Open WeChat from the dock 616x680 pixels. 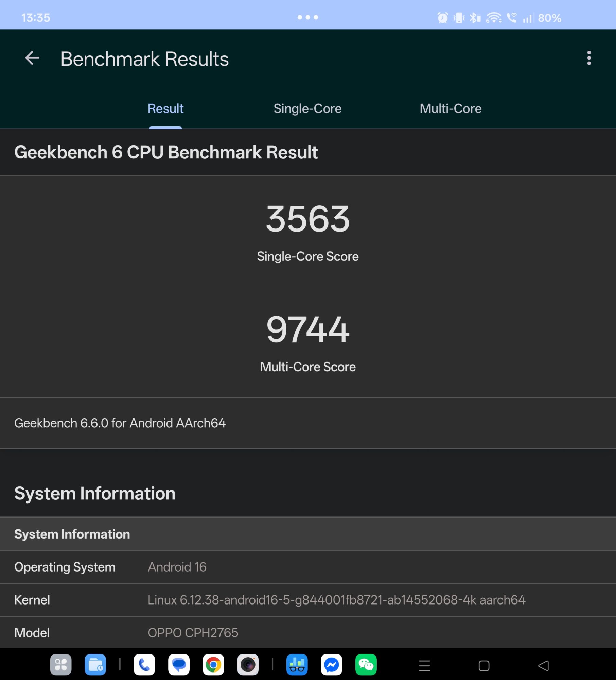pos(366,664)
